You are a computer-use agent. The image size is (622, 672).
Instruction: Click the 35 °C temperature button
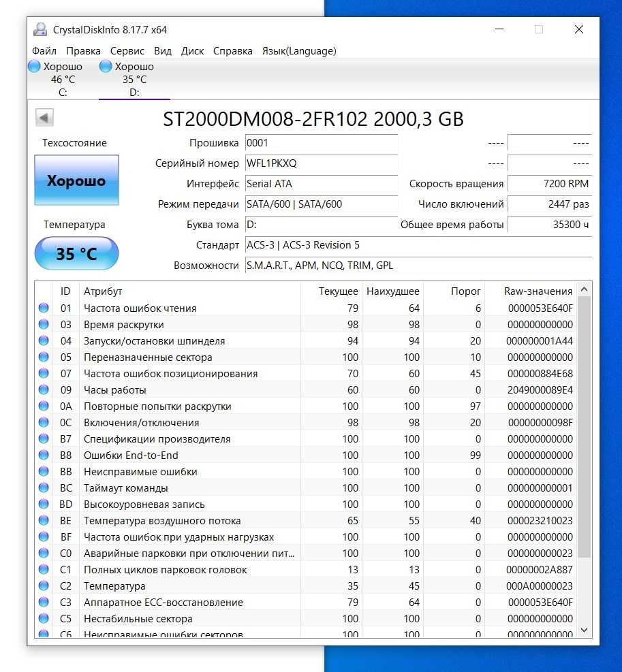(x=76, y=253)
